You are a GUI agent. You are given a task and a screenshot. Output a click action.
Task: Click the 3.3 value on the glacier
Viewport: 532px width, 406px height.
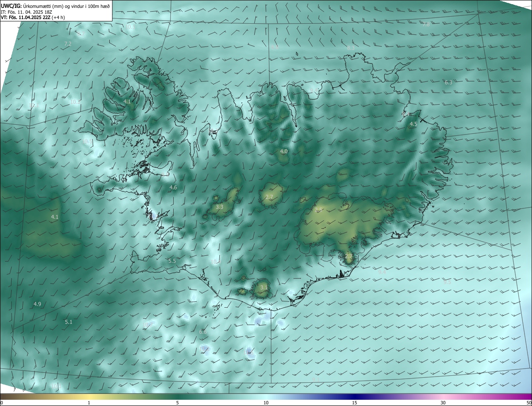219,207
